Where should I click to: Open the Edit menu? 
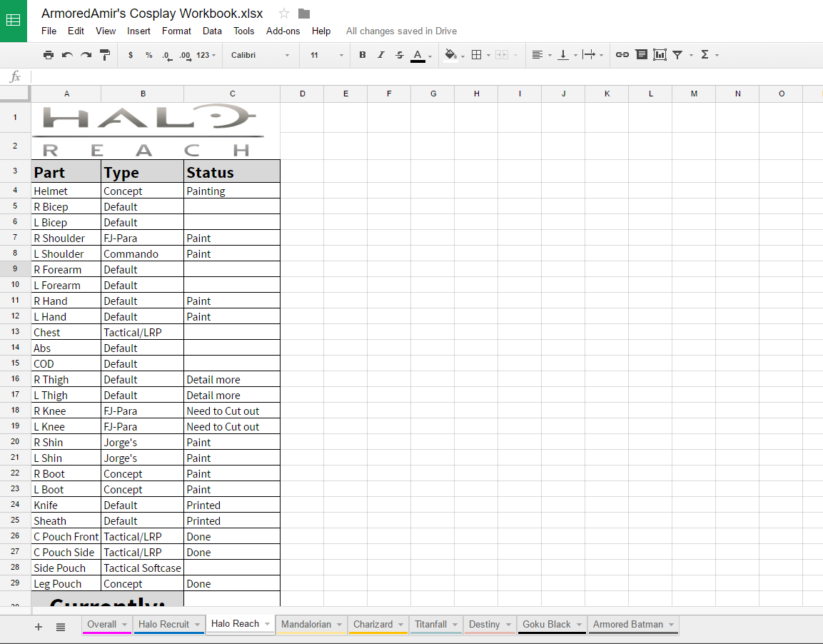(x=76, y=31)
